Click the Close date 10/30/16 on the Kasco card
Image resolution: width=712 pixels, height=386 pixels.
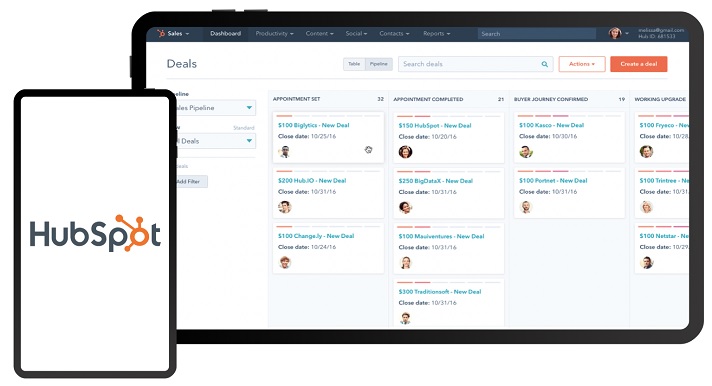pyautogui.click(x=548, y=136)
